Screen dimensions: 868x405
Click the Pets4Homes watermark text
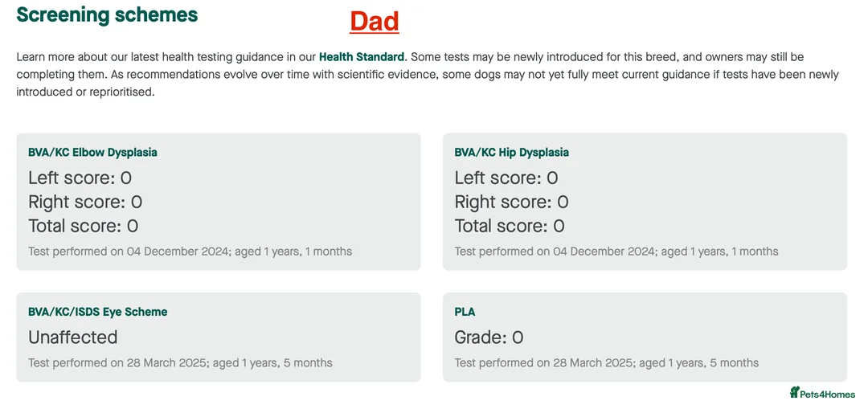point(829,394)
